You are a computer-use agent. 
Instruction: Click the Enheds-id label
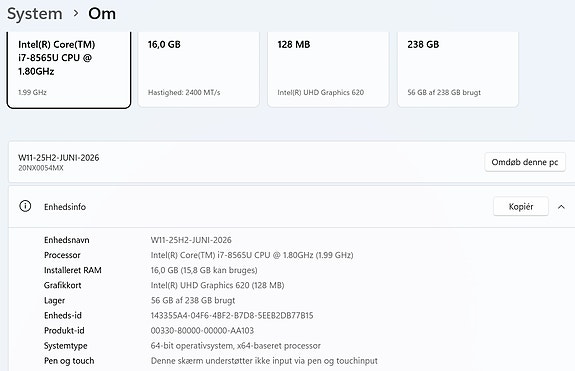tap(63, 315)
